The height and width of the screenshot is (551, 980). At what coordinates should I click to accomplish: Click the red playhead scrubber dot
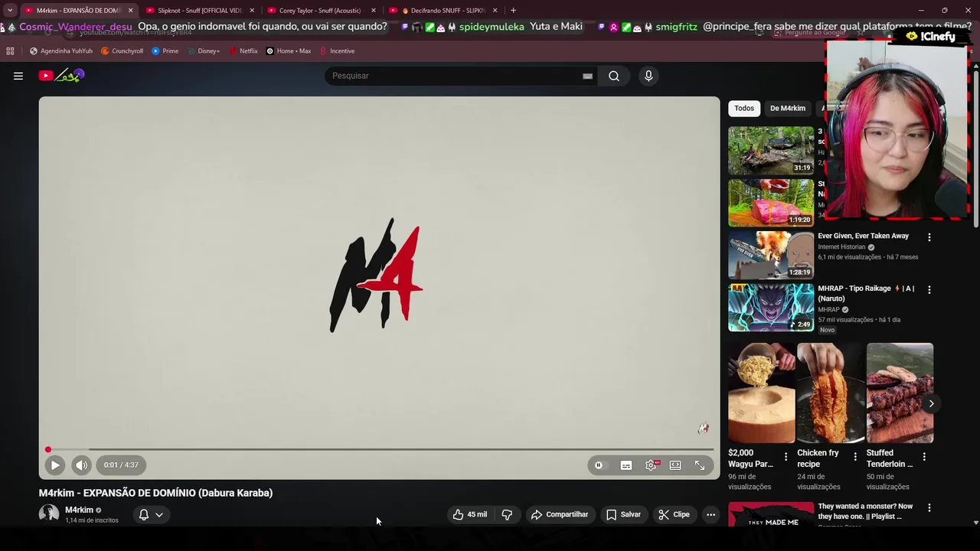click(x=48, y=449)
